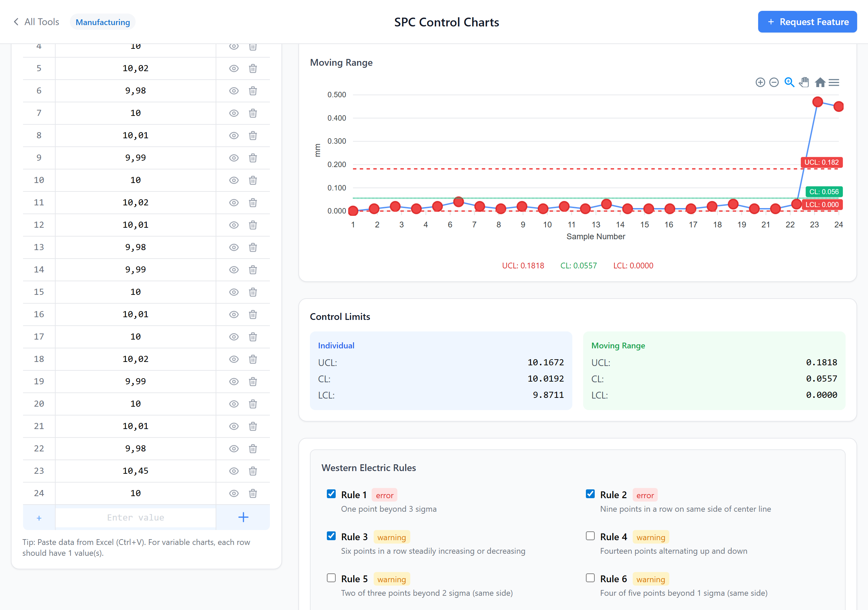The image size is (868, 610).
Task: Click the zoom out icon above the chart
Action: (774, 82)
